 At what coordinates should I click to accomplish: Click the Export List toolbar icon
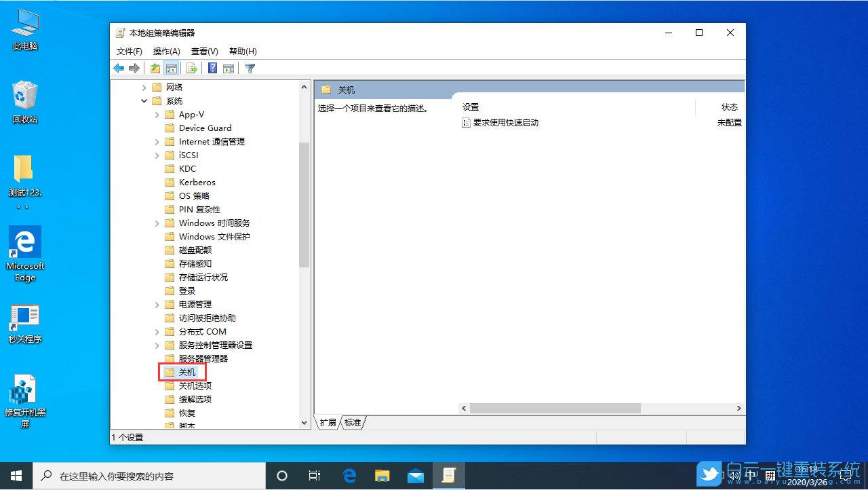coord(191,68)
